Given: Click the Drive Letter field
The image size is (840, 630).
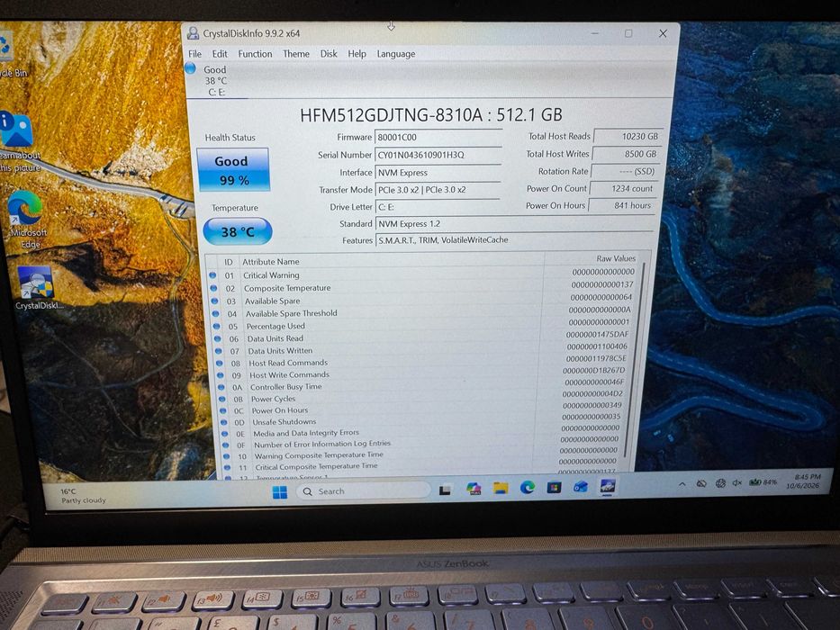Looking at the screenshot, I should click(438, 207).
